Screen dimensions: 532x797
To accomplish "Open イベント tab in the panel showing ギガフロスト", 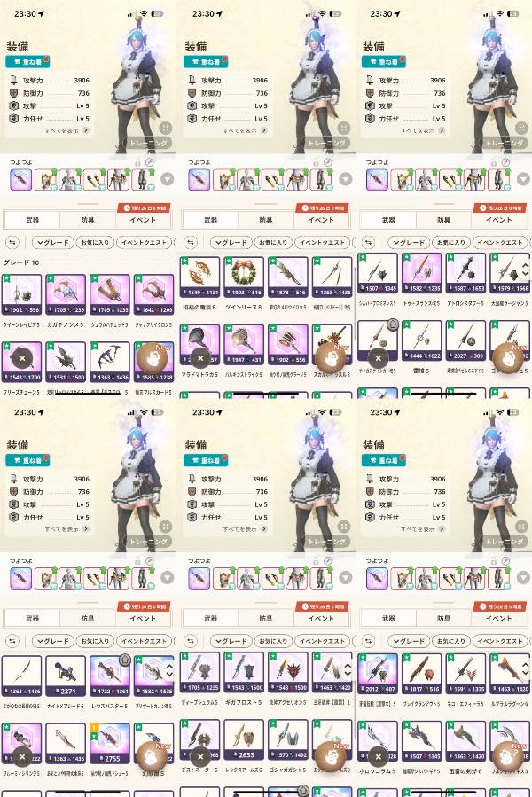I will coord(322,619).
